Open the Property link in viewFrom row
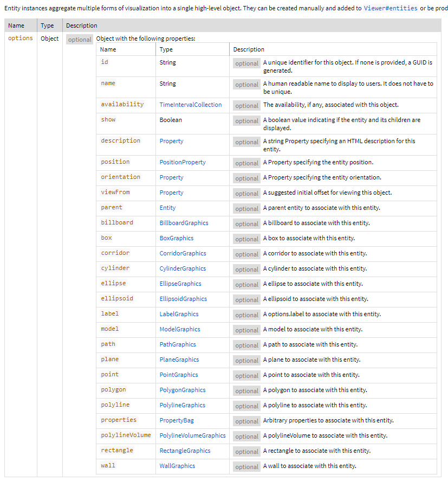This screenshot has height=481, width=448. tap(171, 193)
